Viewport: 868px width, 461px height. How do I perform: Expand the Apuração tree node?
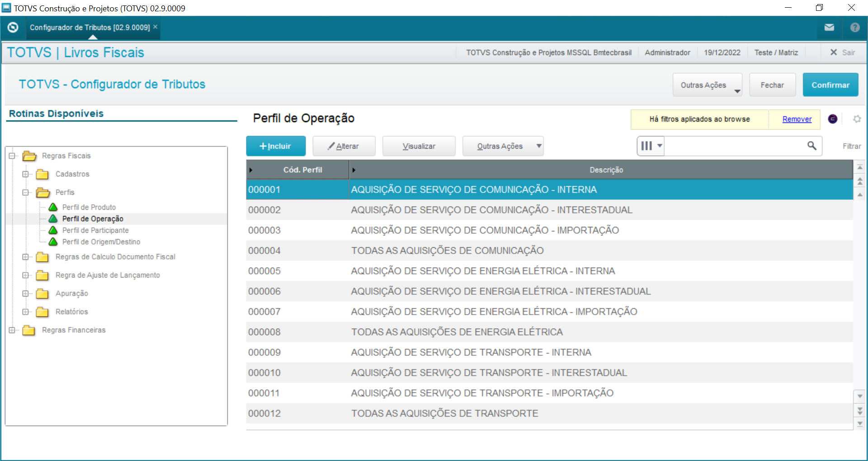point(25,294)
